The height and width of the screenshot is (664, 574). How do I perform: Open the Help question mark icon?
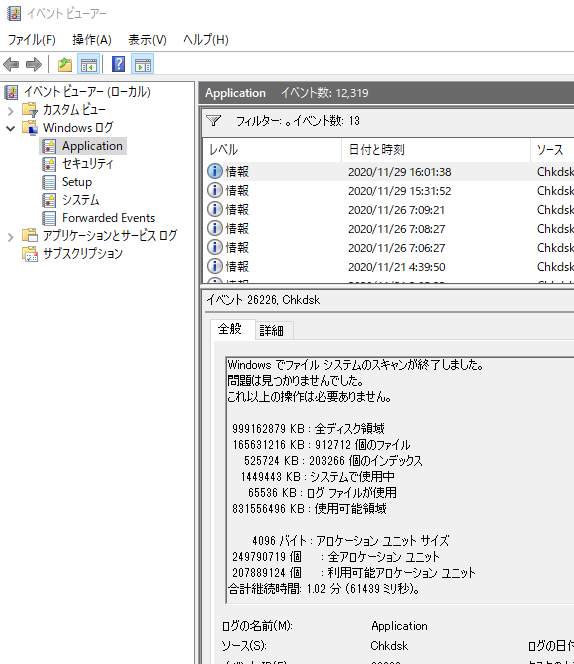coord(118,64)
